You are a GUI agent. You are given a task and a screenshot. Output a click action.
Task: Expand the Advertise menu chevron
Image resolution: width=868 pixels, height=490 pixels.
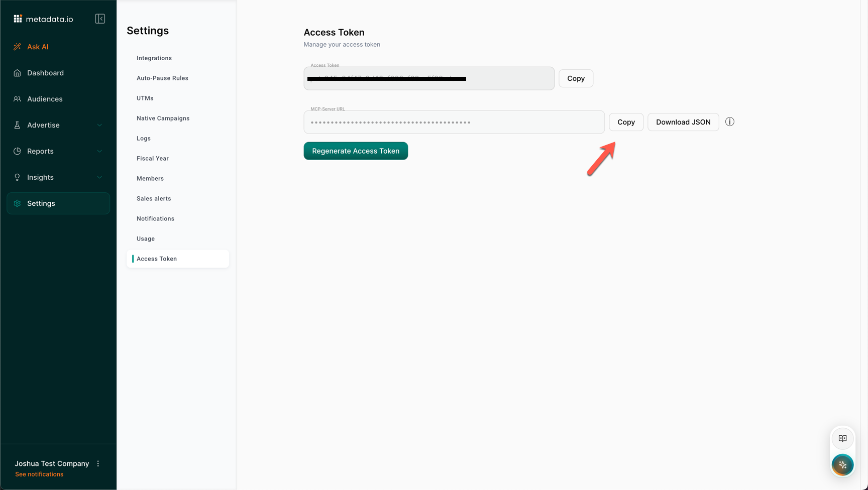pos(99,125)
